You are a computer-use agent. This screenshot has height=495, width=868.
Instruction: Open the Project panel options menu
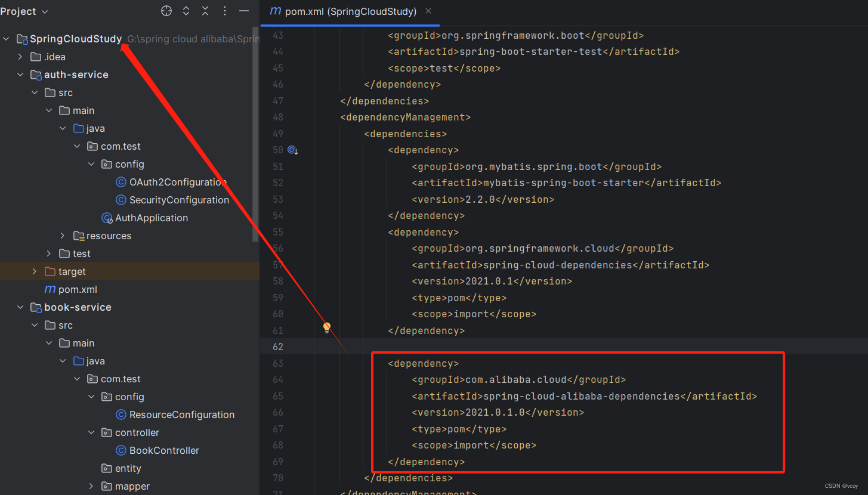click(x=225, y=11)
